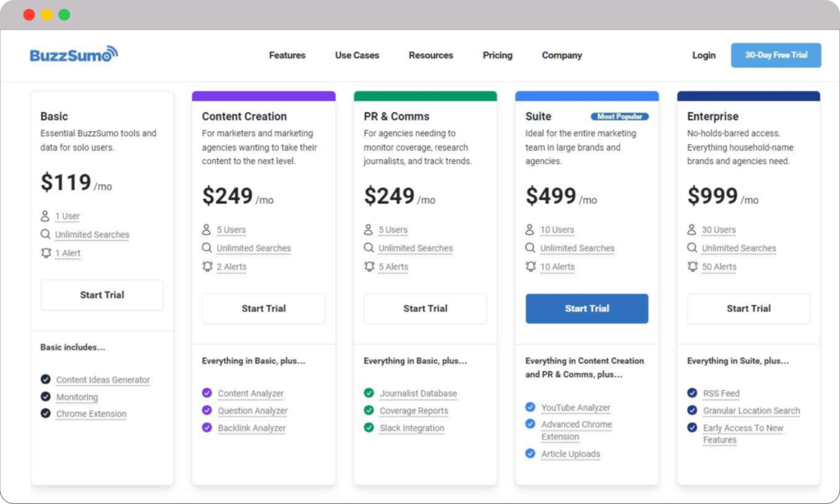The width and height of the screenshot is (840, 504).
Task: Start Trial for the Basic plan
Action: tap(102, 295)
